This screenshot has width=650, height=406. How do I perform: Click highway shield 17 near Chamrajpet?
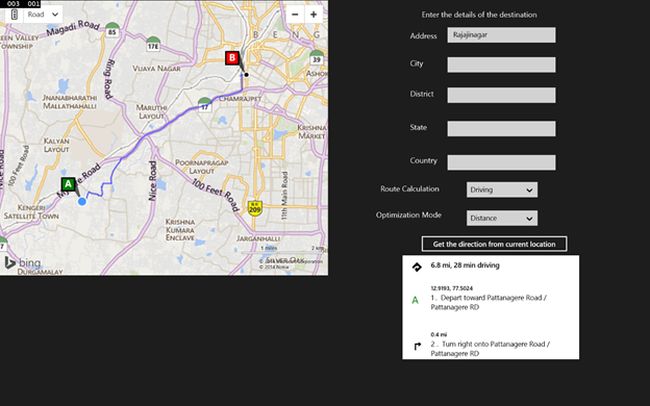[204, 105]
